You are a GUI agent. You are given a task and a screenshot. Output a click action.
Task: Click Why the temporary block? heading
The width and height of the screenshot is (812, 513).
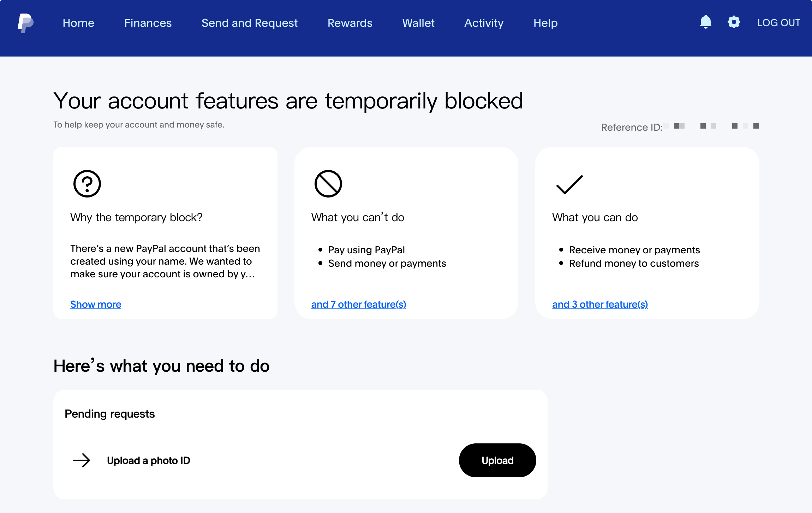pyautogui.click(x=136, y=217)
